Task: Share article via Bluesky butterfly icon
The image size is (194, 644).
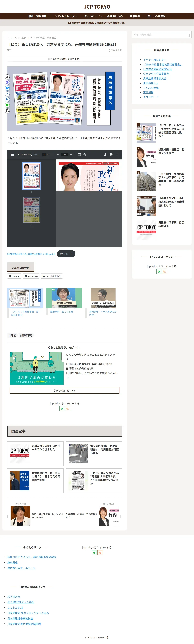Action: [7, 88]
